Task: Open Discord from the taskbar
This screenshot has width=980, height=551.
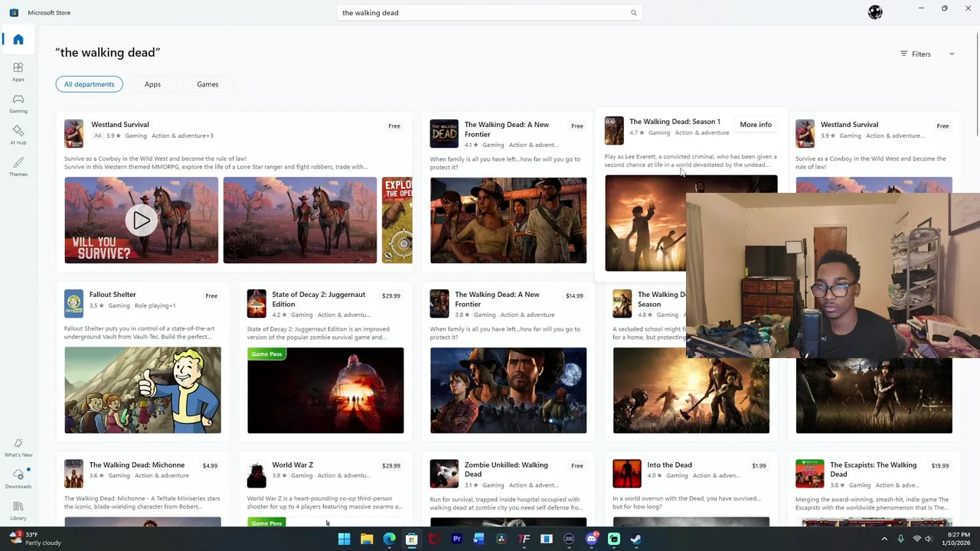Action: (591, 539)
